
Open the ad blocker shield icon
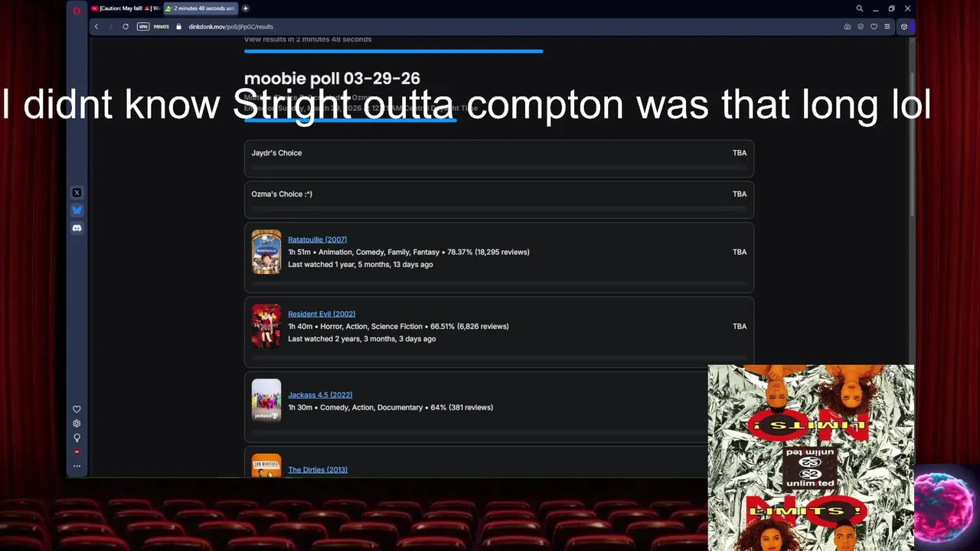(x=861, y=27)
